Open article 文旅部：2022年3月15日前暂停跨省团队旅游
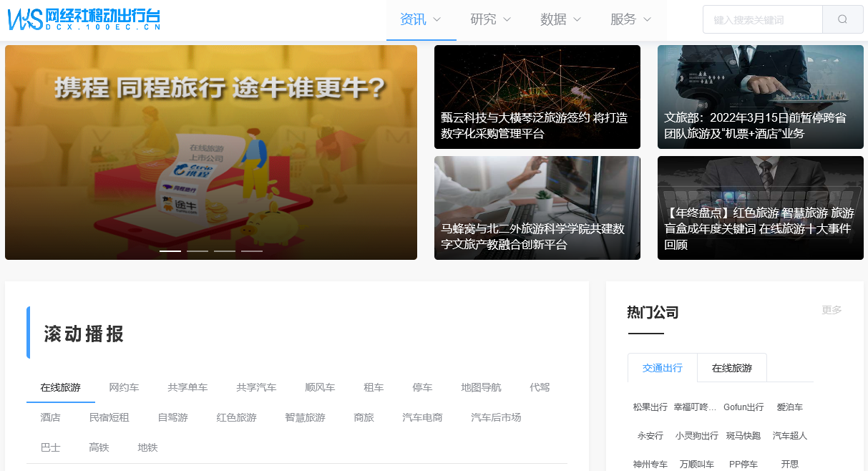The height and width of the screenshot is (471, 868). (761, 97)
